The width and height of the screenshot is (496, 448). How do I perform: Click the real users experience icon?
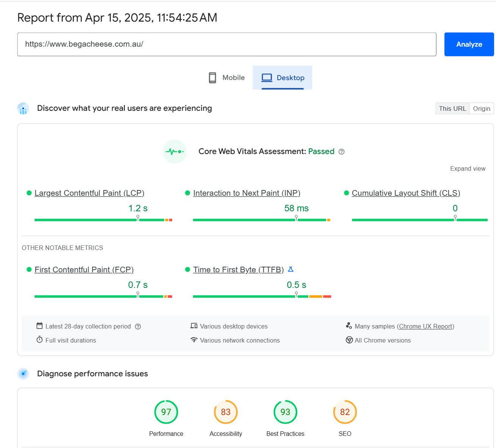23,108
